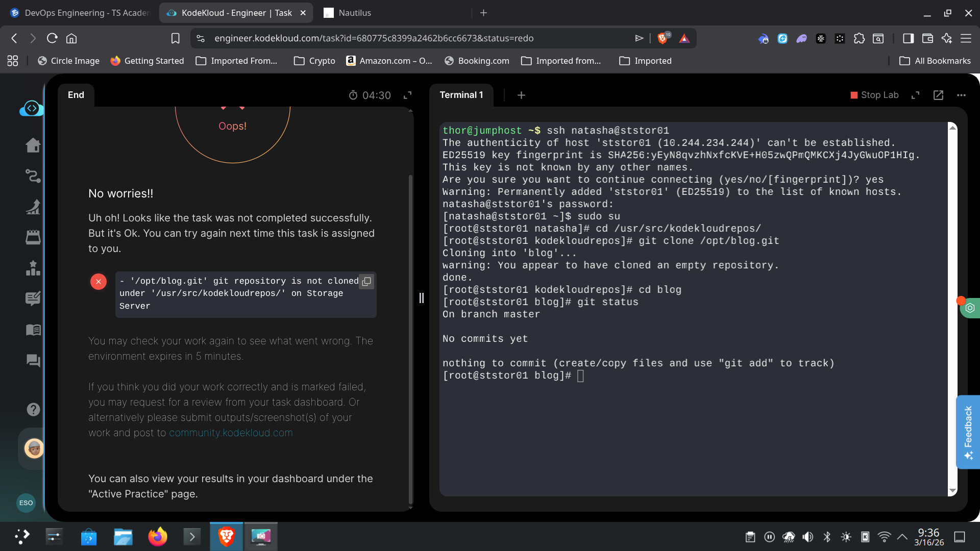Select the Terminal 1 tab
980x551 pixels.
click(461, 95)
